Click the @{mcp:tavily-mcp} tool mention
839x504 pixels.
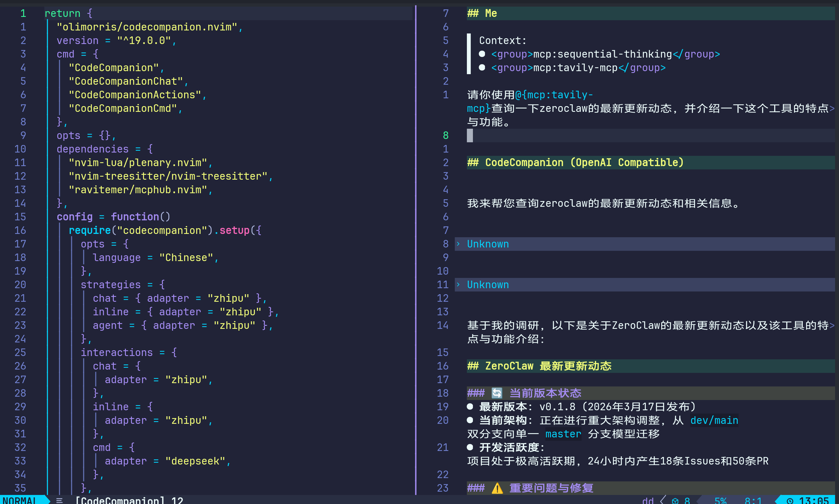point(554,95)
